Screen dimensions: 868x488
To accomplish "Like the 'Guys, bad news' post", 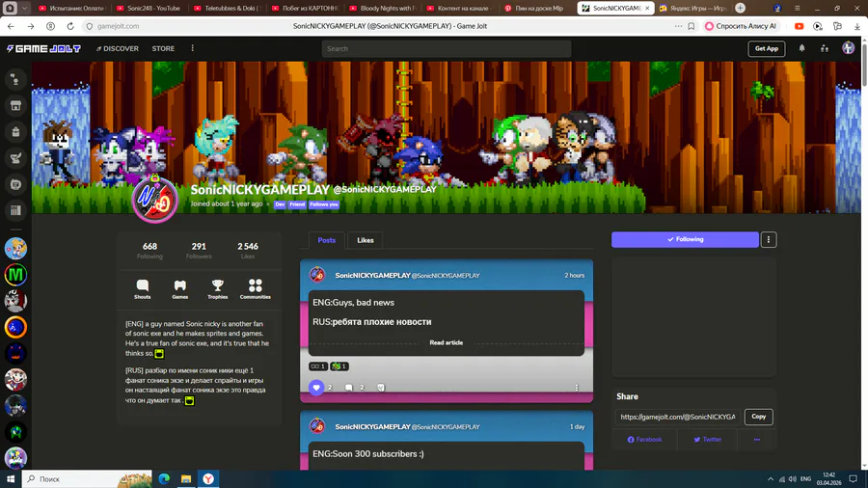I will (x=316, y=388).
